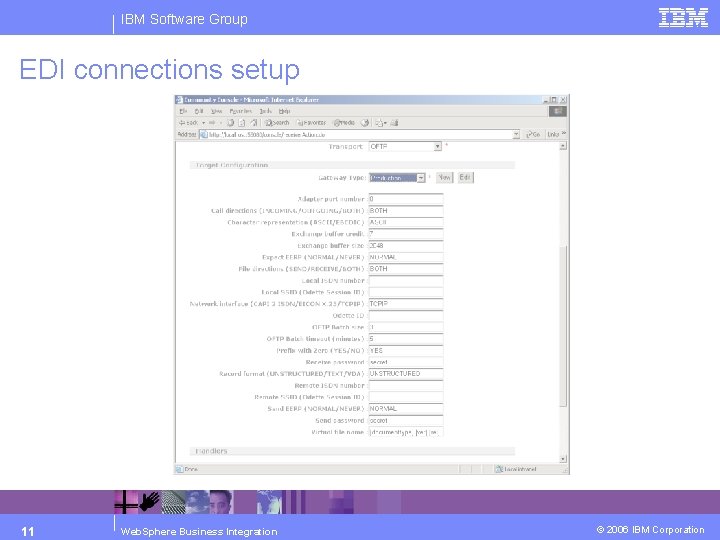720x540 pixels.
Task: Click the Done status page icon
Action: (x=180, y=469)
